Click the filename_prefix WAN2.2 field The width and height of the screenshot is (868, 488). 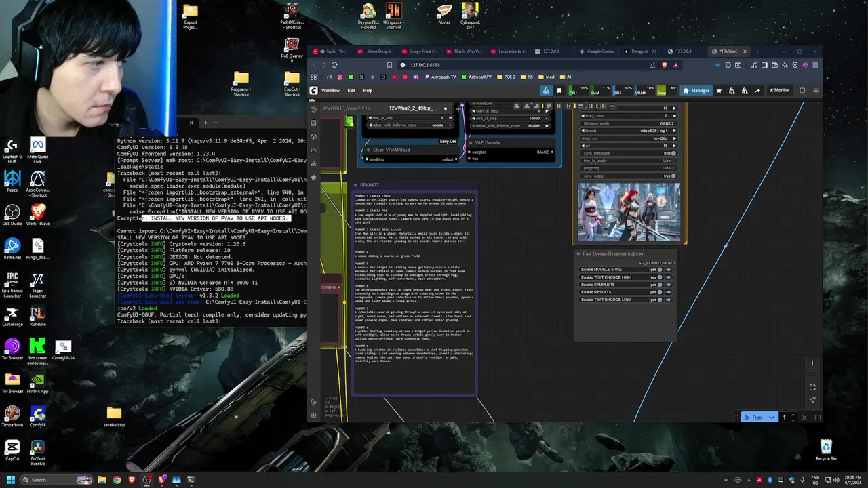629,123
